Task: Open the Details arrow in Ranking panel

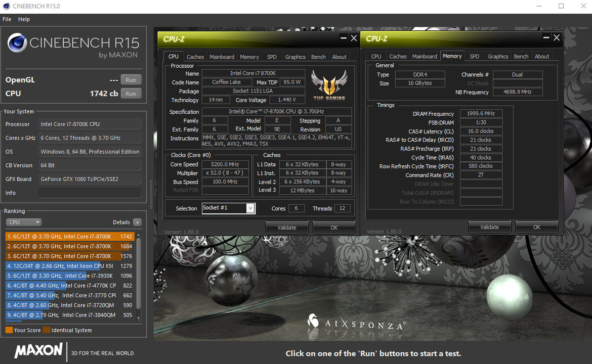Action: (137, 222)
